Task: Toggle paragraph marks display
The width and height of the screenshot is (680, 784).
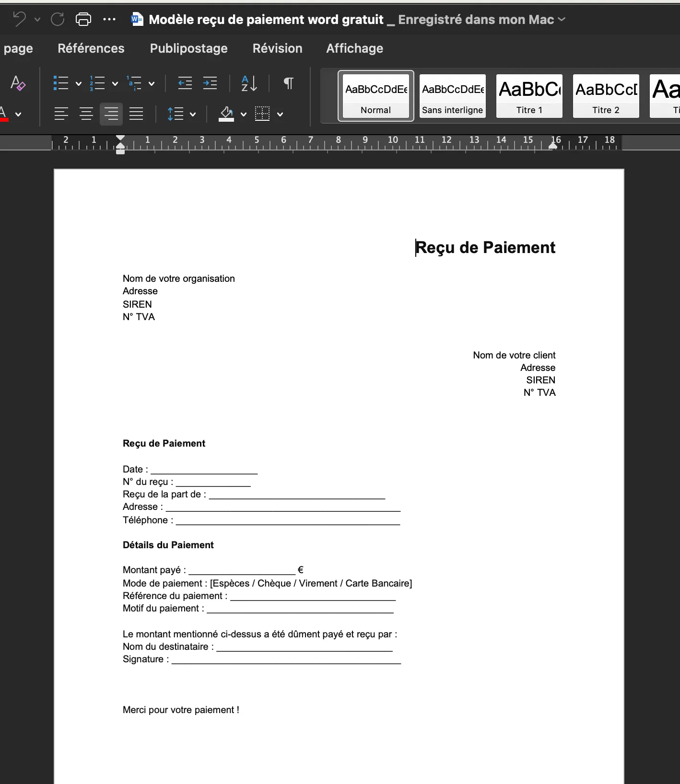Action: (288, 83)
